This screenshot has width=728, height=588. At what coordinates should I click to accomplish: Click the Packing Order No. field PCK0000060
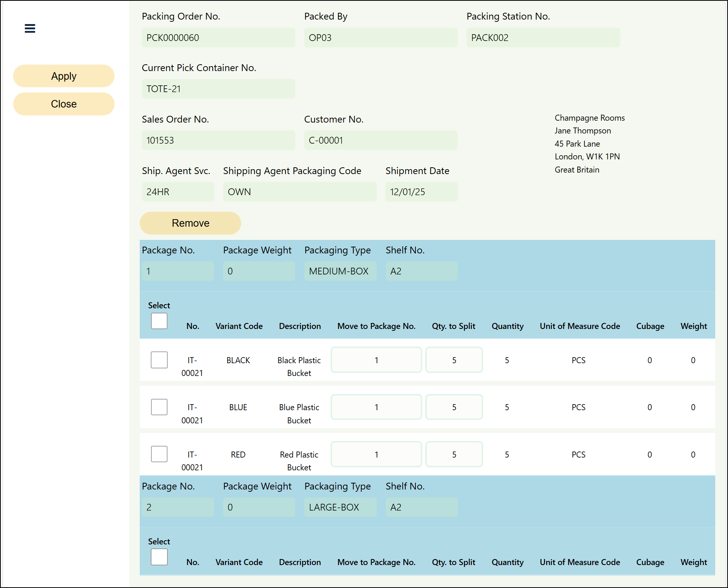click(x=218, y=38)
